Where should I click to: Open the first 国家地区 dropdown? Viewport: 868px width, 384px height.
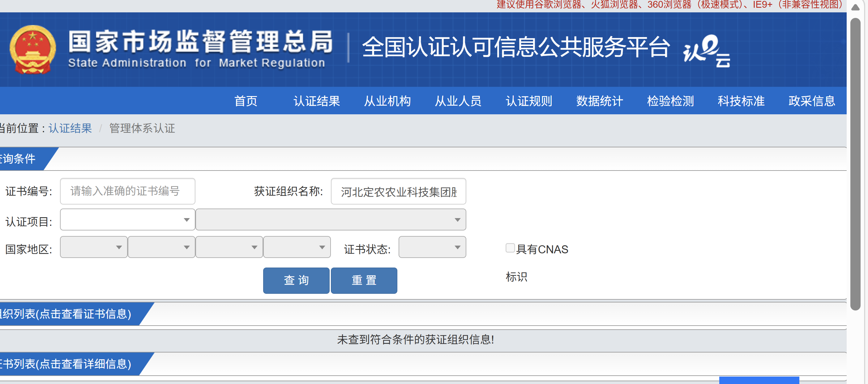point(94,247)
